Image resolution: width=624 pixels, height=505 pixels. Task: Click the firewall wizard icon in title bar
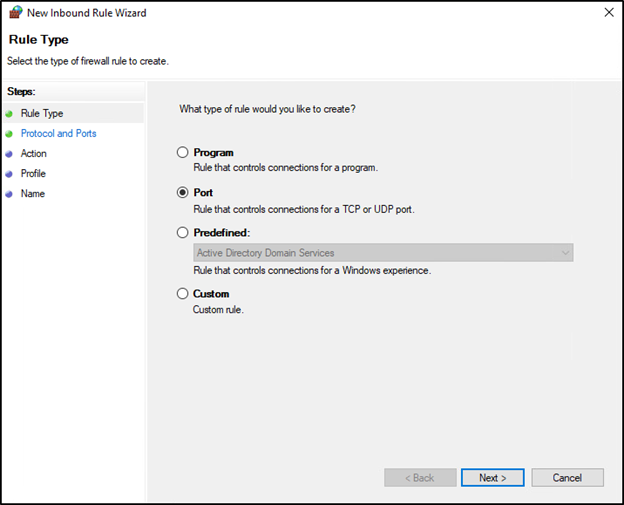pyautogui.click(x=15, y=13)
